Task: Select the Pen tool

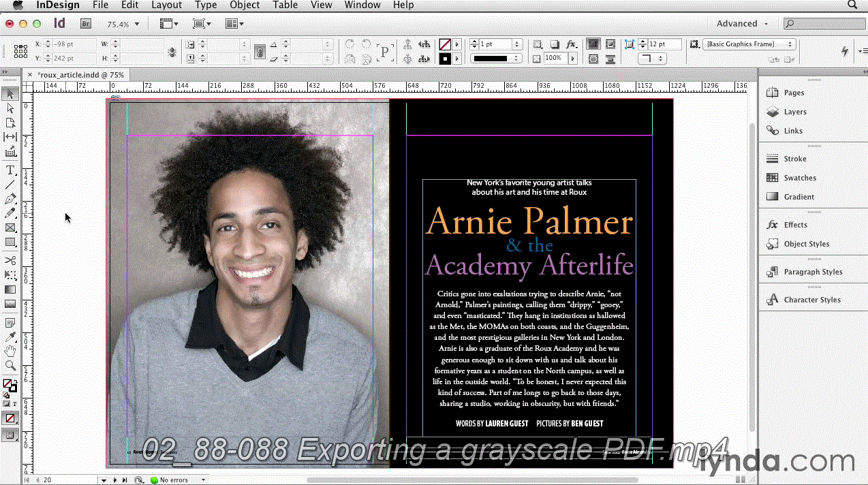Action: point(10,199)
